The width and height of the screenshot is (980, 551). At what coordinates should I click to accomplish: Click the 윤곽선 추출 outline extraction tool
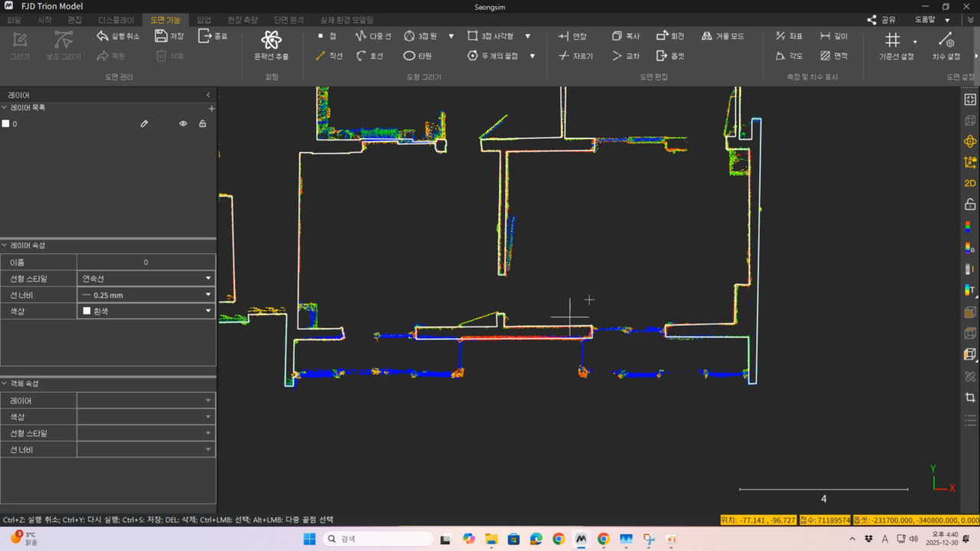[271, 45]
